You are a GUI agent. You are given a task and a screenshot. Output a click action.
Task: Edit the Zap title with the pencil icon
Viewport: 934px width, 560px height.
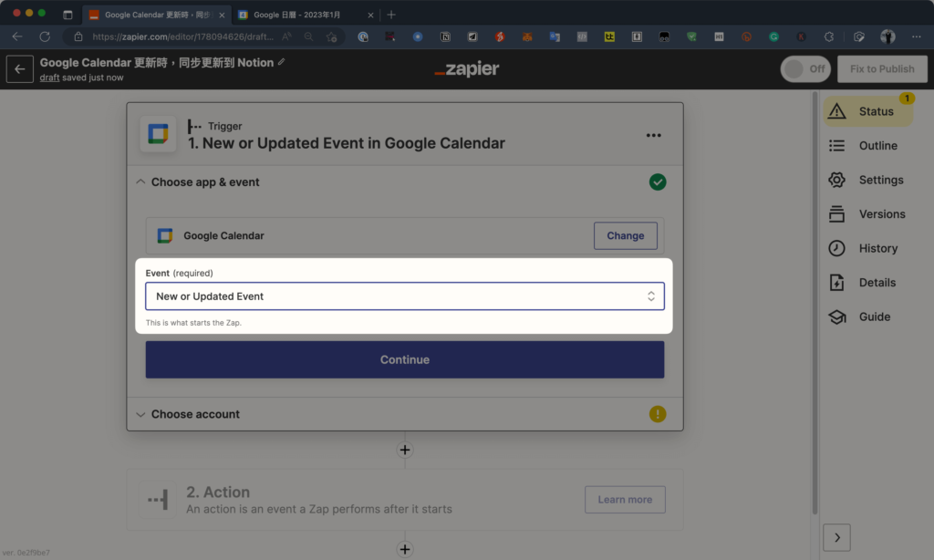pyautogui.click(x=282, y=62)
